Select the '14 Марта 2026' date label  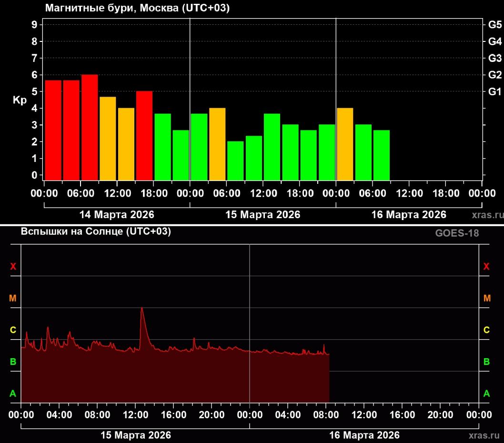[117, 214]
